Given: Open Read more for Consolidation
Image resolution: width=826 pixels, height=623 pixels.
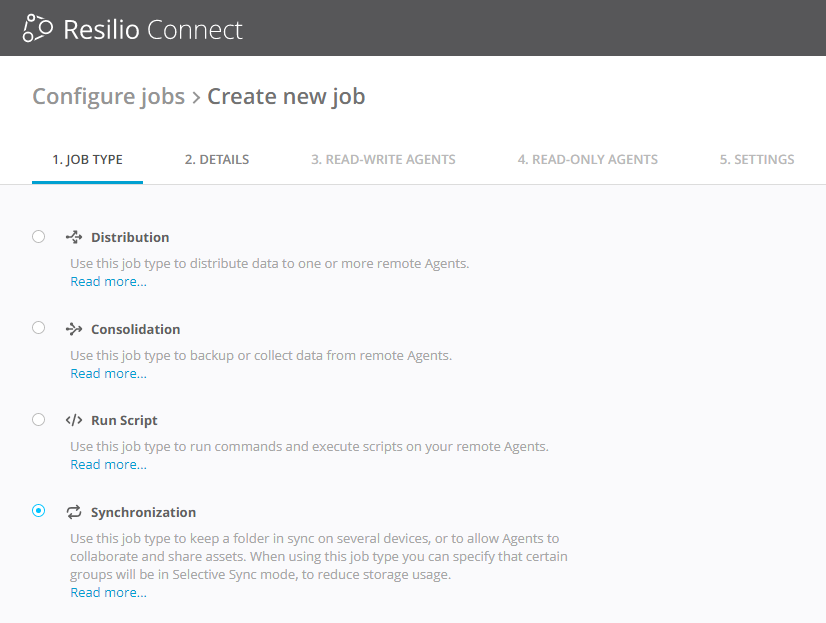Looking at the screenshot, I should (x=108, y=373).
